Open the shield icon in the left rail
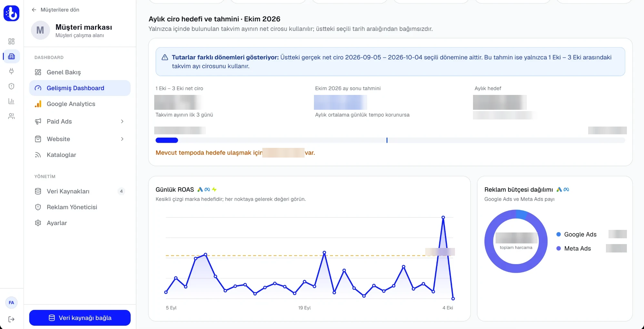644x329 pixels. click(11, 86)
